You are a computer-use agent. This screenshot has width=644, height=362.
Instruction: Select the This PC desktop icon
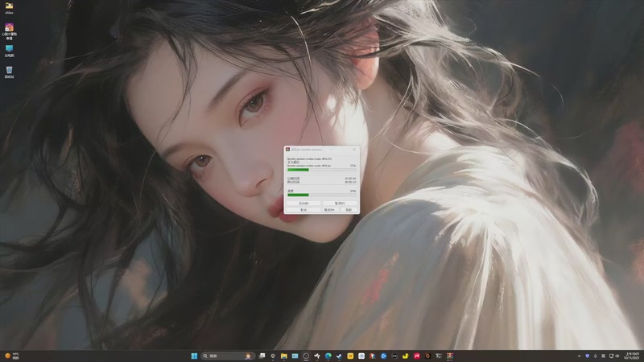[x=9, y=49]
